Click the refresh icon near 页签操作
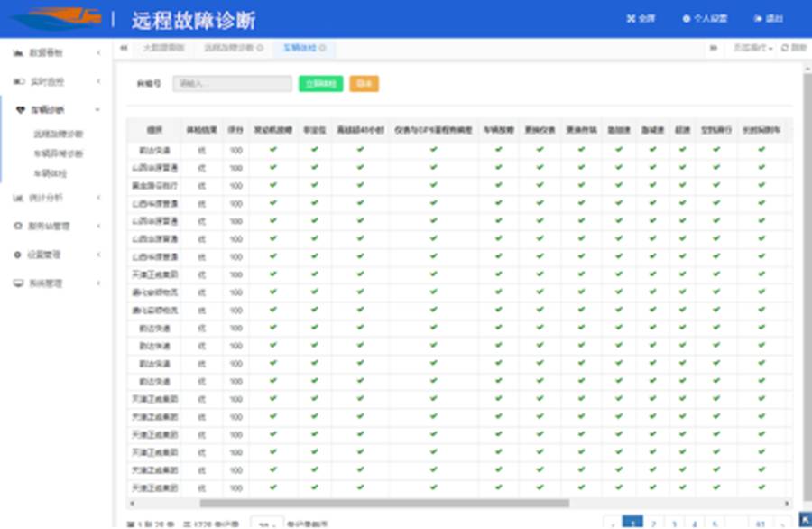The image size is (812, 529). 783,47
